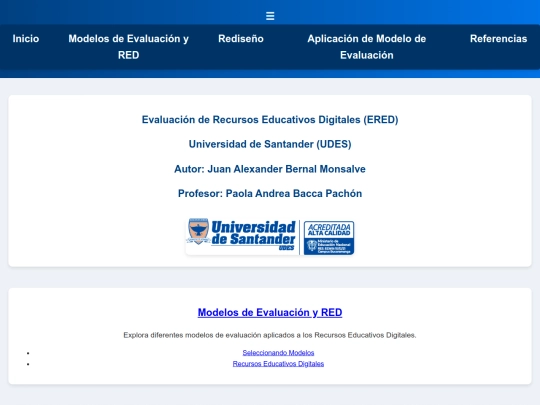
Task: Toggle the hamburger menu icon
Action: pos(270,16)
